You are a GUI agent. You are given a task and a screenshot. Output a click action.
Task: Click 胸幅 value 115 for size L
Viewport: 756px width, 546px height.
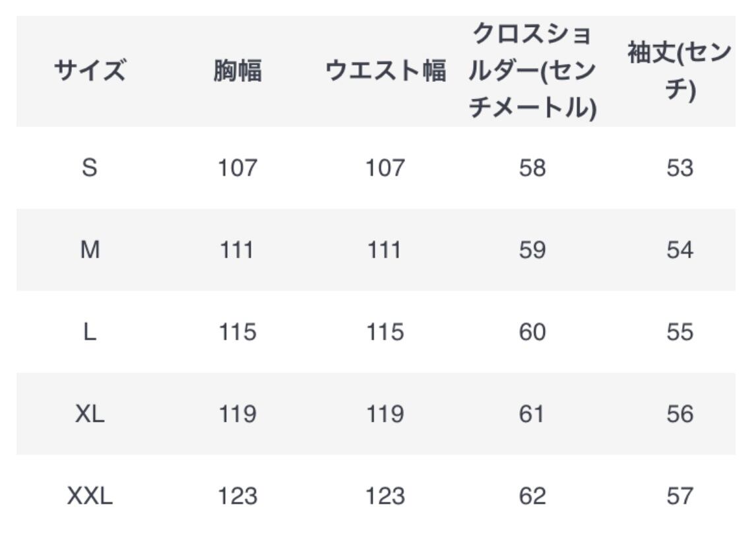[237, 332]
